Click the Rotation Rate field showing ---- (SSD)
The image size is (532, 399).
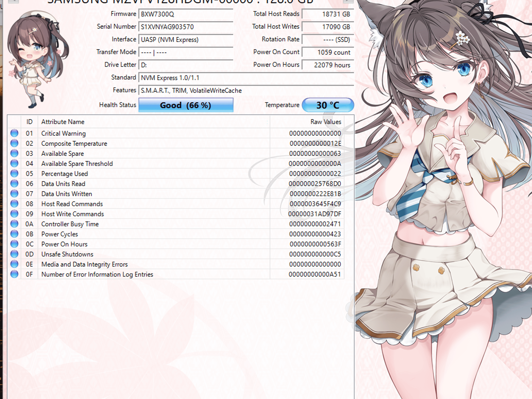(x=328, y=39)
